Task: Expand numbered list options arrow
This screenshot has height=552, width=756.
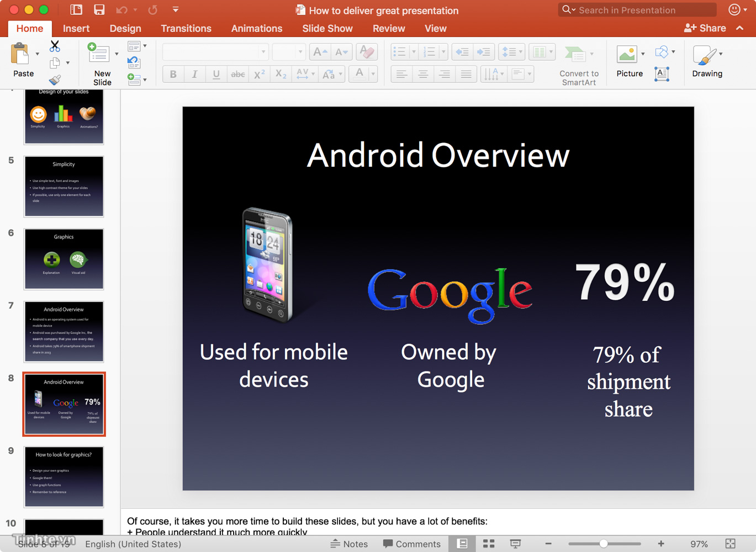Action: (443, 52)
